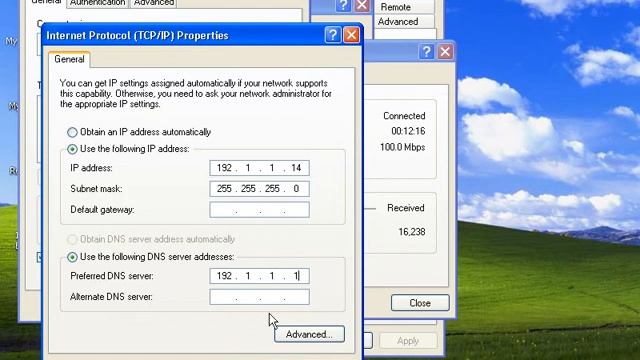Click into the Subnet mask field
Screen dimensions: 640x360
pos(260,189)
